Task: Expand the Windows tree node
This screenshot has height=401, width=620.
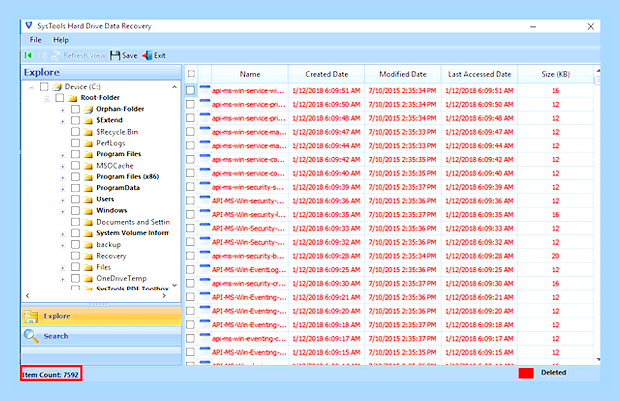Action: [62, 212]
